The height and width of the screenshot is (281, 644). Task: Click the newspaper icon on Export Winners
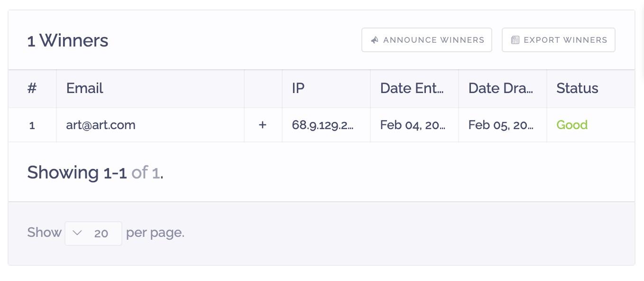(515, 40)
